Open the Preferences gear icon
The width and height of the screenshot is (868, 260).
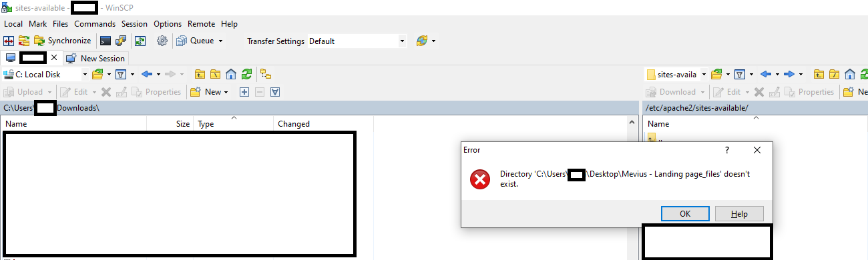(162, 41)
